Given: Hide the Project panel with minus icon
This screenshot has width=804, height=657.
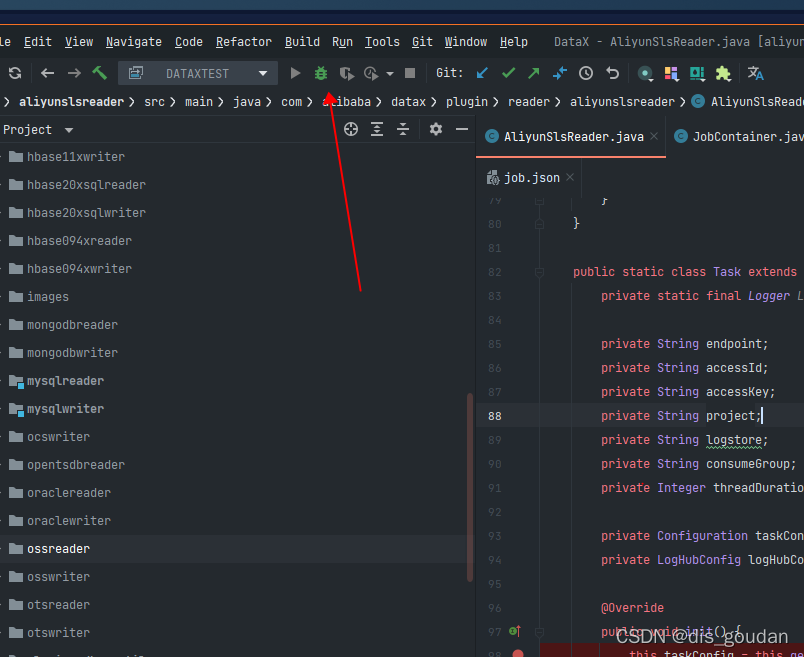Looking at the screenshot, I should tap(462, 129).
